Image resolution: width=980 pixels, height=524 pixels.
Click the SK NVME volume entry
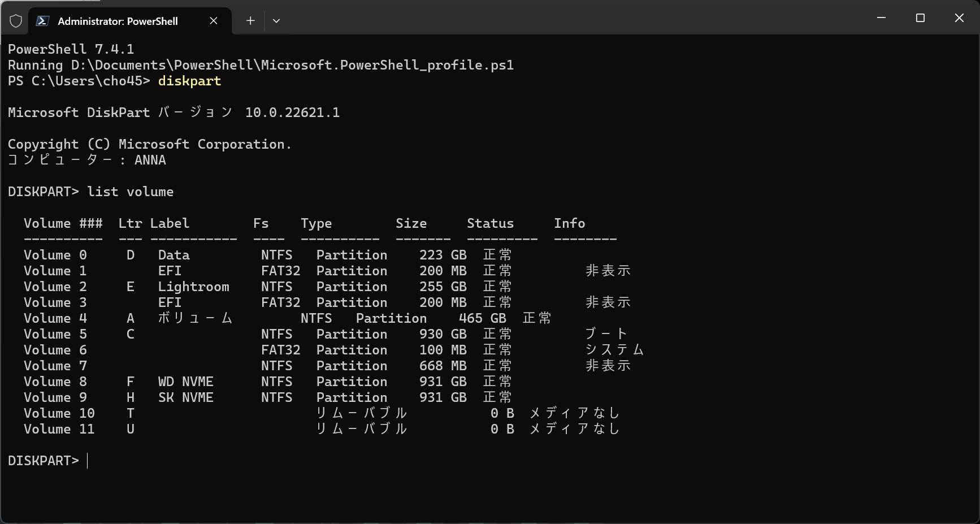tap(185, 397)
